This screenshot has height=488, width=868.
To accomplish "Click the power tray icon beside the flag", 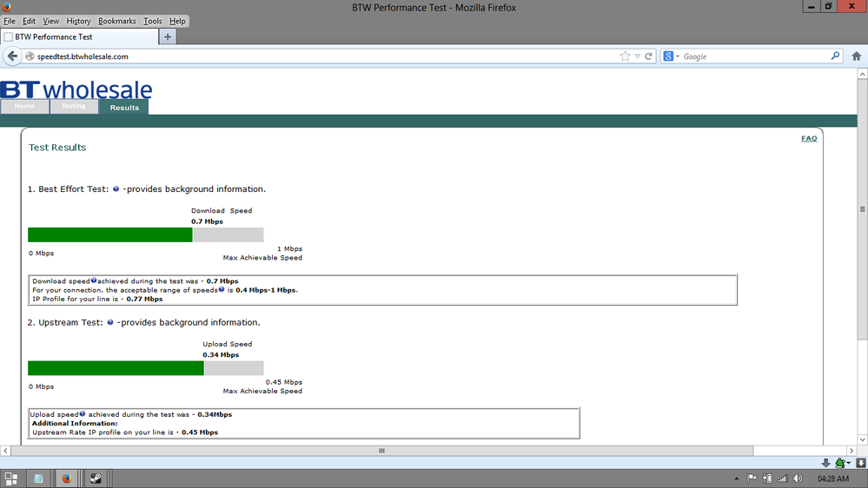I will coord(768,478).
